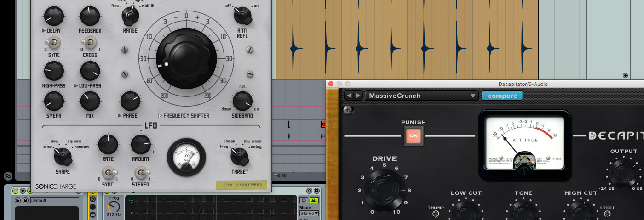The image size is (644, 220).
Task: Click the Sonic Charge logo
Action: (56, 186)
